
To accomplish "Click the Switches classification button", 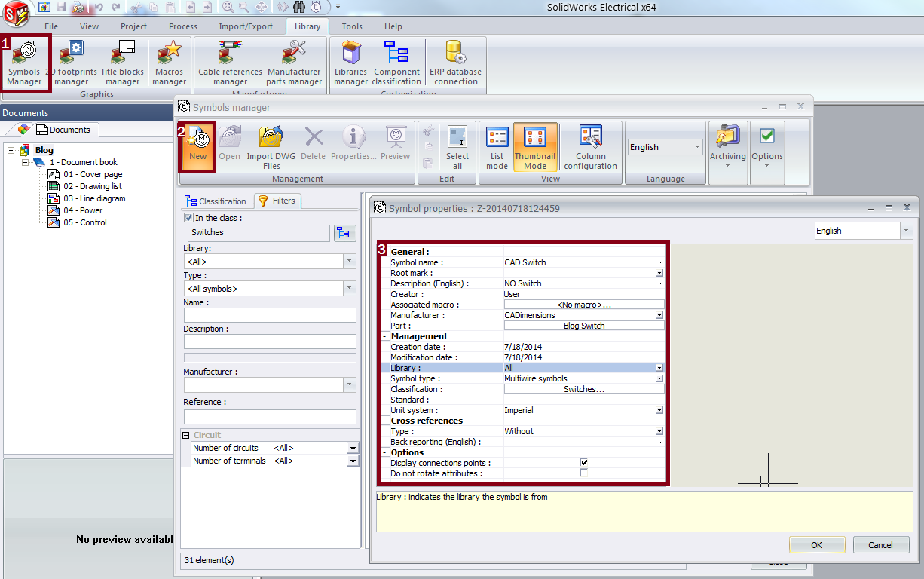I will (584, 389).
